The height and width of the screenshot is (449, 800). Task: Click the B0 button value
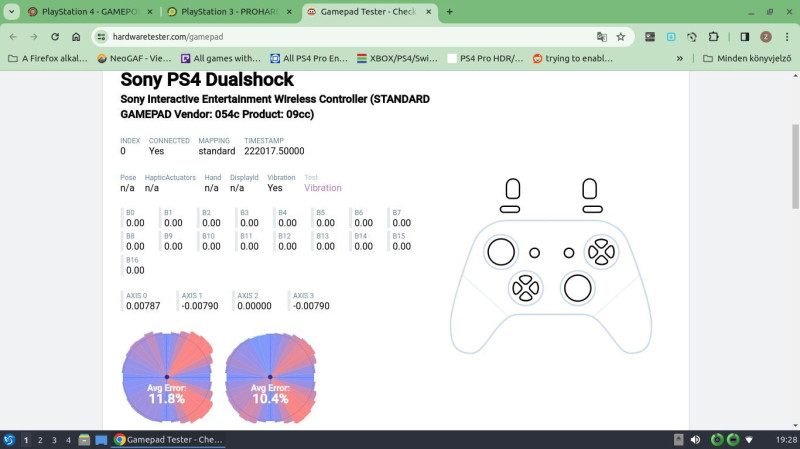tap(135, 223)
